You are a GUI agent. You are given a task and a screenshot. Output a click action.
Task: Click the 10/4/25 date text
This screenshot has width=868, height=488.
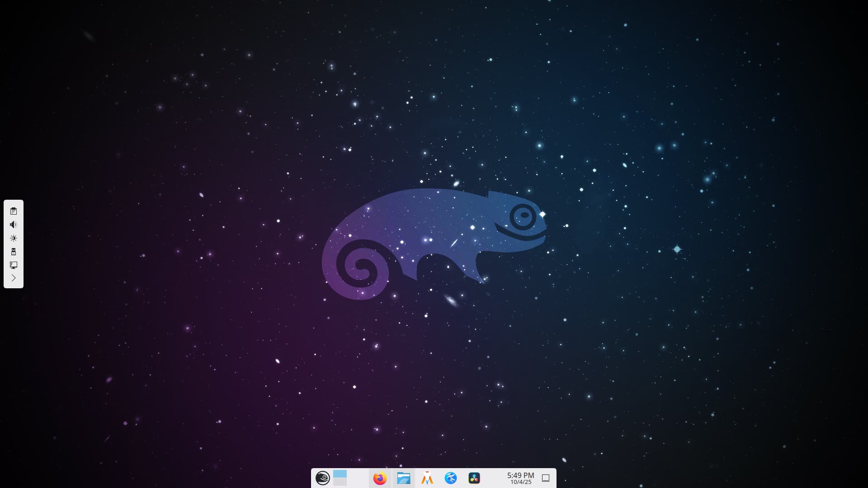pos(521,482)
